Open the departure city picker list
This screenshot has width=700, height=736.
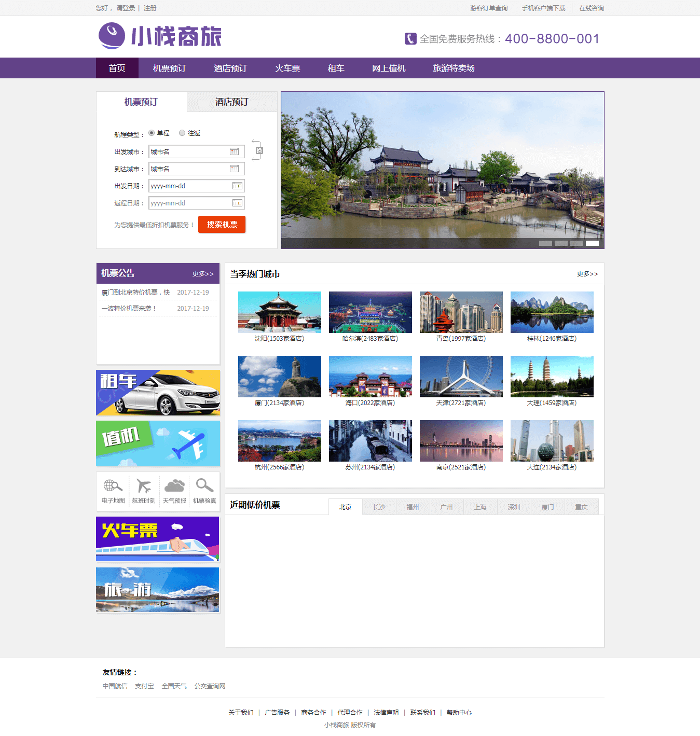235,151
